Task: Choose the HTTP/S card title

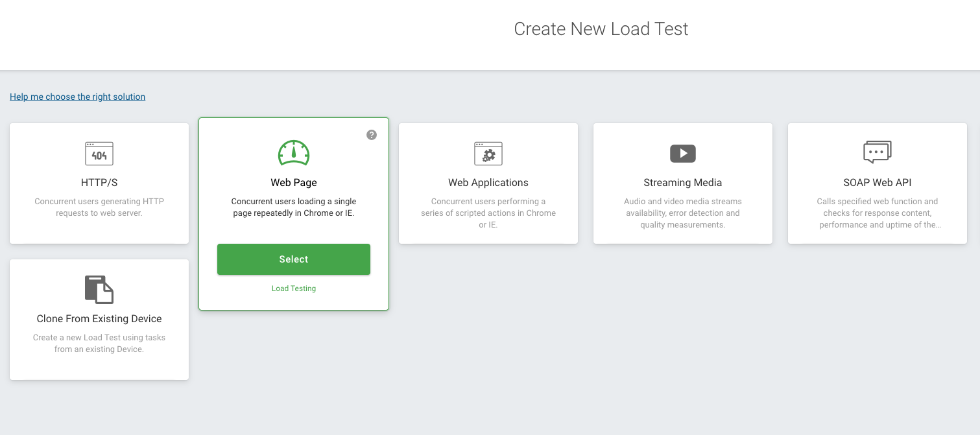Action: click(x=99, y=183)
